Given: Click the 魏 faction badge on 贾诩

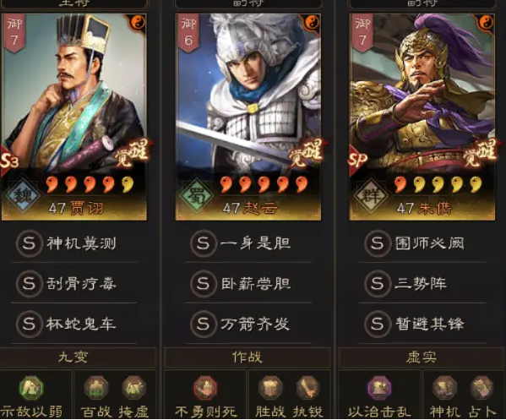Looking at the screenshot, I should click(23, 195).
